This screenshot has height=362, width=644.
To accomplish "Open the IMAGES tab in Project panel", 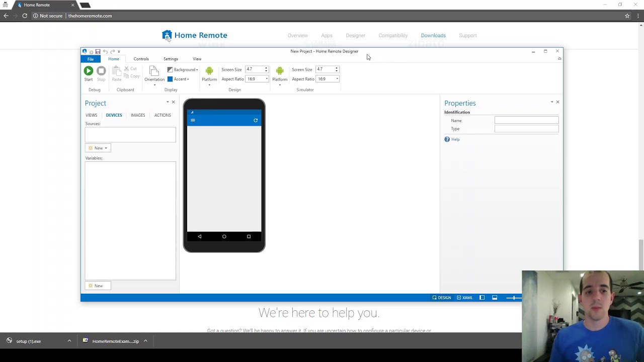I will click(x=138, y=115).
